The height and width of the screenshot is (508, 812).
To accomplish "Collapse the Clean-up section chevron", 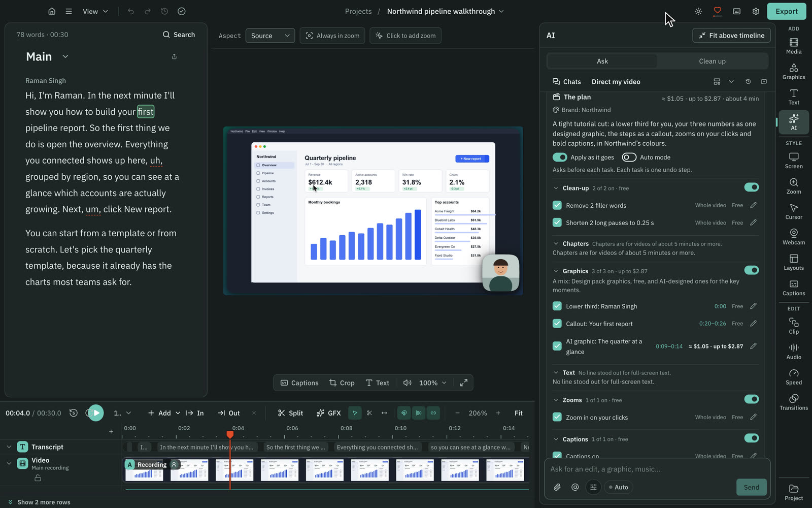I will click(x=556, y=188).
